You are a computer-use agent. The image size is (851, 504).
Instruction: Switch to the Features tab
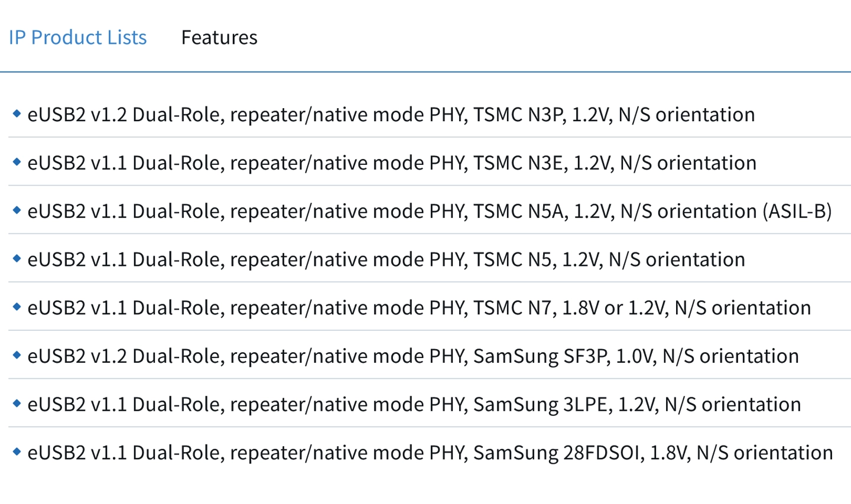(x=219, y=37)
